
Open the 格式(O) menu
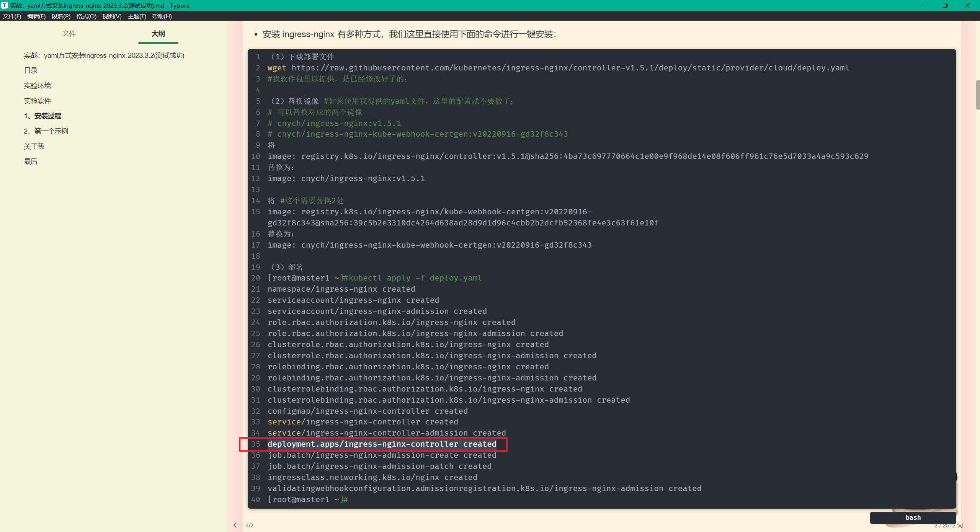point(86,16)
